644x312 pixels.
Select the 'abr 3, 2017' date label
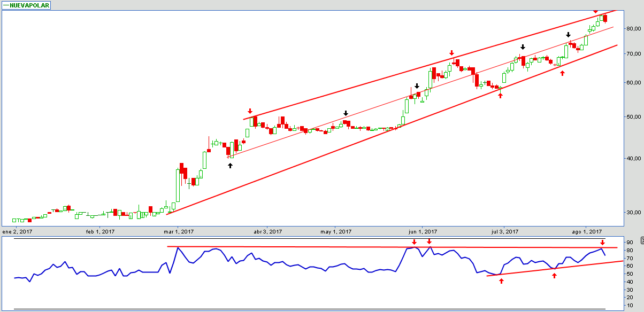[267, 231]
